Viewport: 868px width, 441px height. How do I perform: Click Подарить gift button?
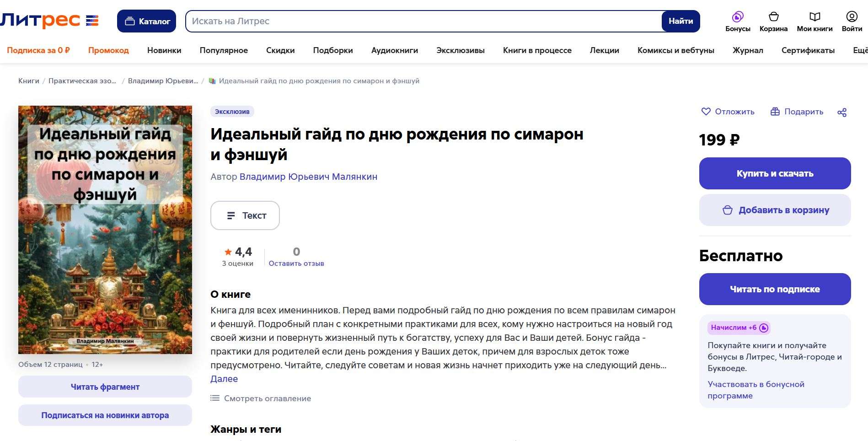tap(797, 112)
